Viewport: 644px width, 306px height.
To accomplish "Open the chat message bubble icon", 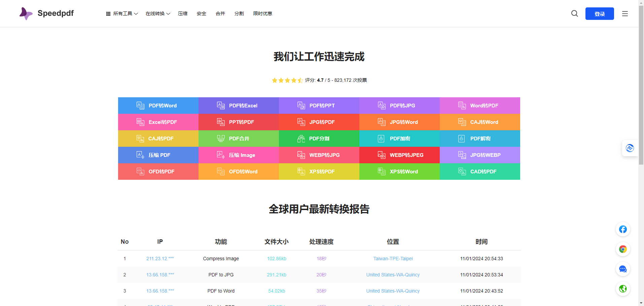I will coord(623,269).
